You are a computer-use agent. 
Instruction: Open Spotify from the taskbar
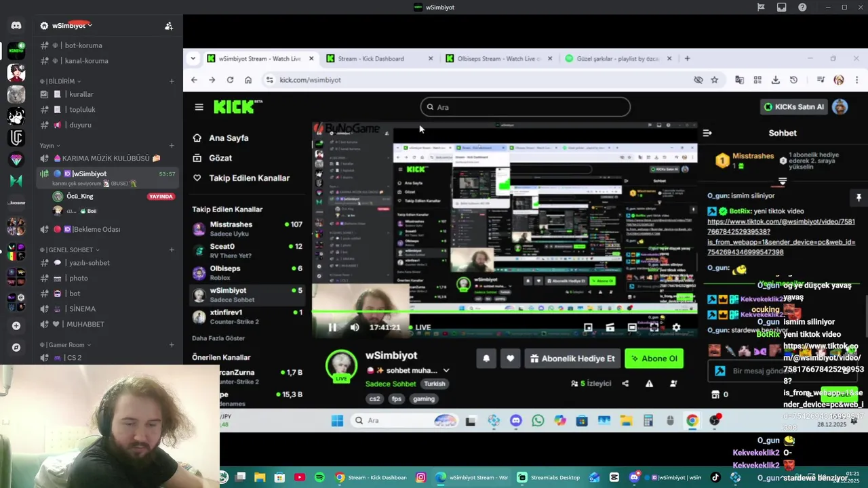319,477
